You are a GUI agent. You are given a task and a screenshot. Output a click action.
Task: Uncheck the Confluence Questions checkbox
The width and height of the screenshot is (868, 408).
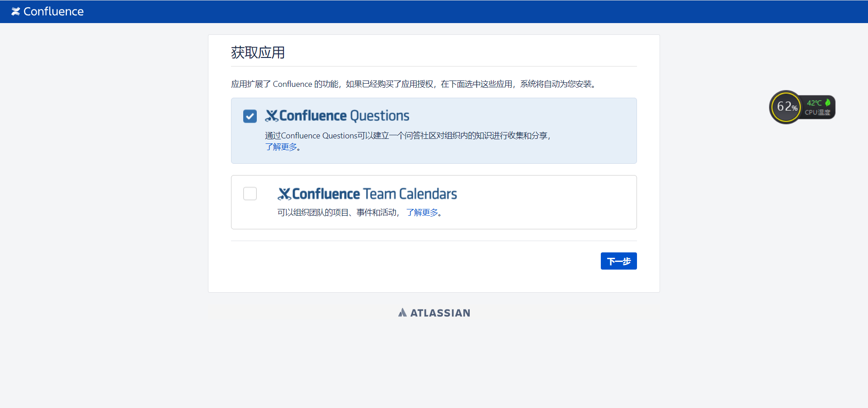point(250,116)
